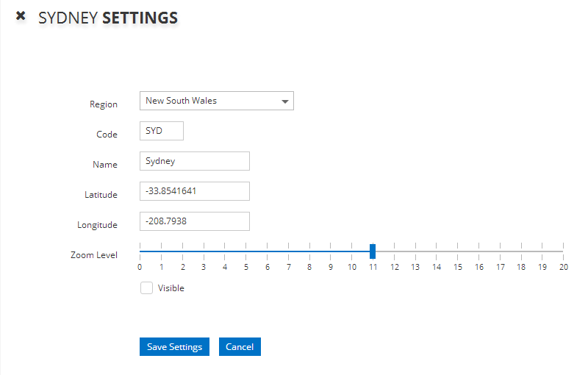
Task: Click the Visible checkbox label
Action: coord(171,288)
